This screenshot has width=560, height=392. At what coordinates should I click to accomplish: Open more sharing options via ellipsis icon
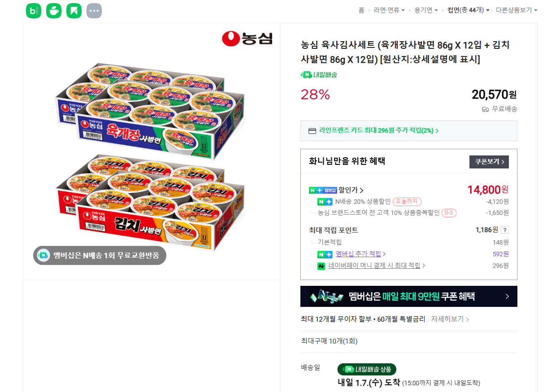point(94,11)
